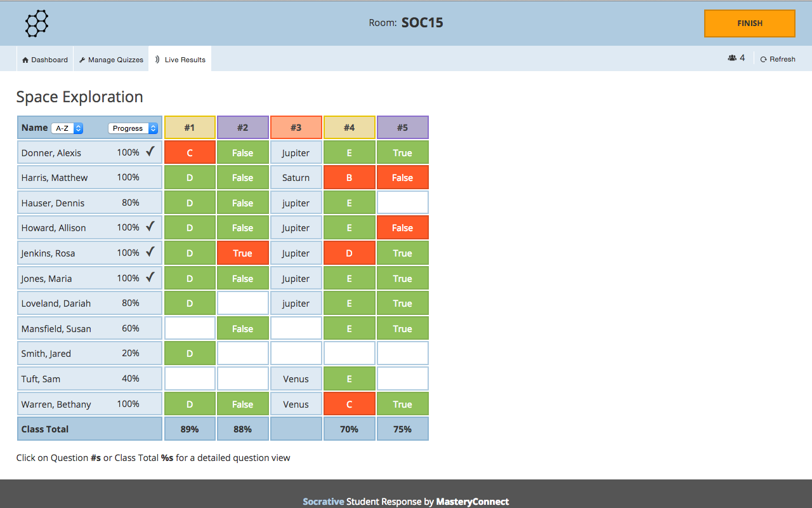812x508 pixels.
Task: Click the Refresh circular arrow icon
Action: tap(763, 58)
